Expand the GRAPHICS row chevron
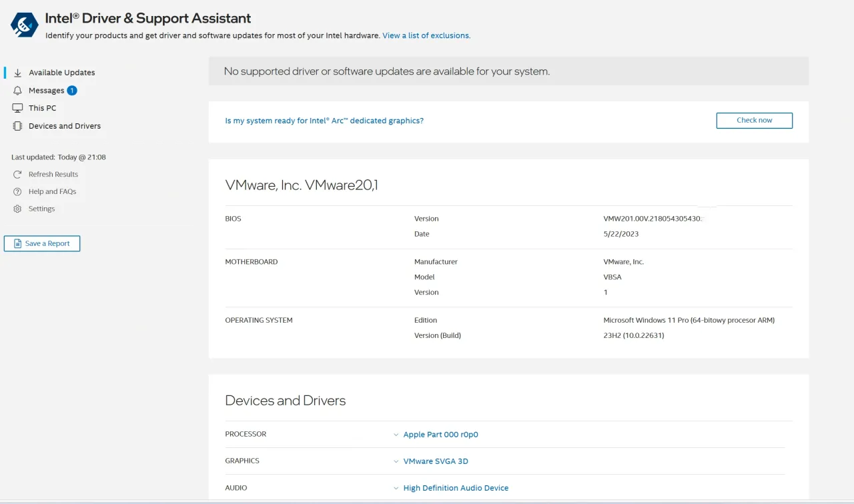The height and width of the screenshot is (504, 854). click(x=396, y=461)
